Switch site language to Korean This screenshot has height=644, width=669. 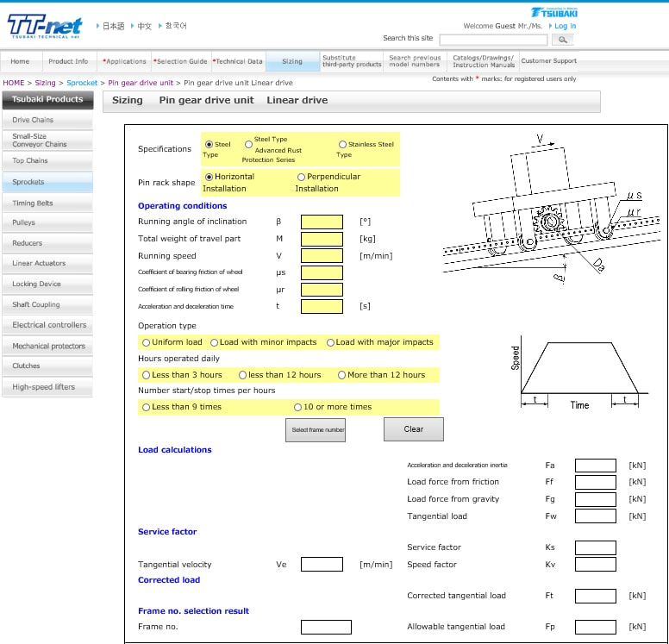tap(176, 26)
